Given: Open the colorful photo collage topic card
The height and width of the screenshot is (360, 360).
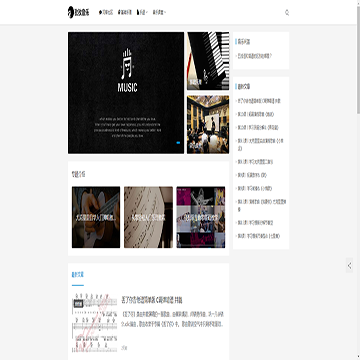Looking at the screenshot, I should 201,217.
